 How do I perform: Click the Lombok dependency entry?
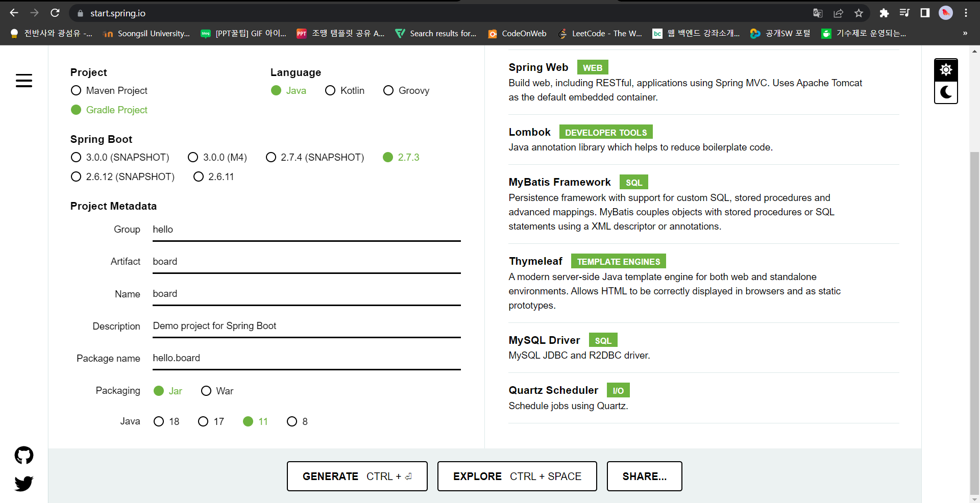click(x=704, y=139)
